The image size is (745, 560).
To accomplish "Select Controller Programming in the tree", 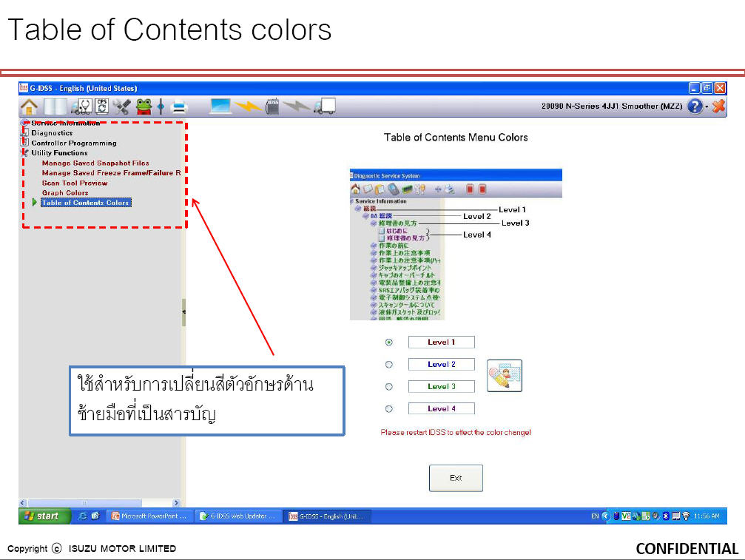I will pyautogui.click(x=74, y=143).
